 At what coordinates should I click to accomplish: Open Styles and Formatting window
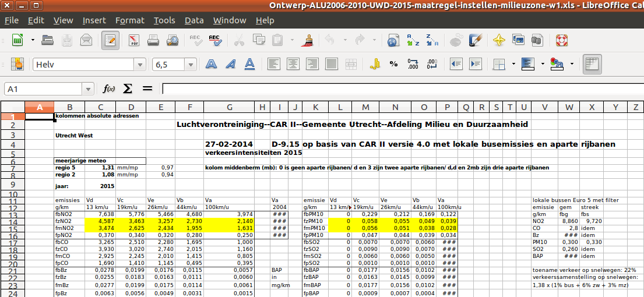(17, 64)
